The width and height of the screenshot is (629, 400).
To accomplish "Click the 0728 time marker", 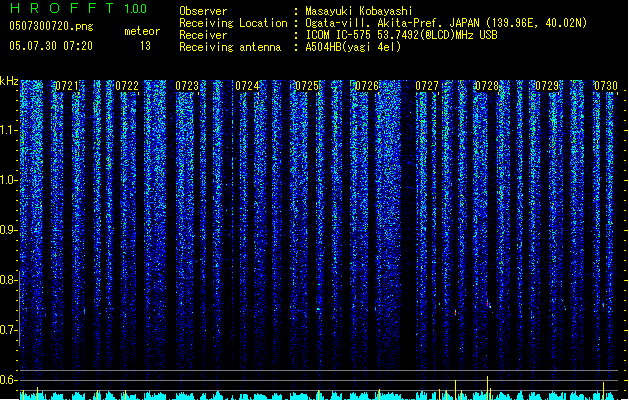I will 487,86.
